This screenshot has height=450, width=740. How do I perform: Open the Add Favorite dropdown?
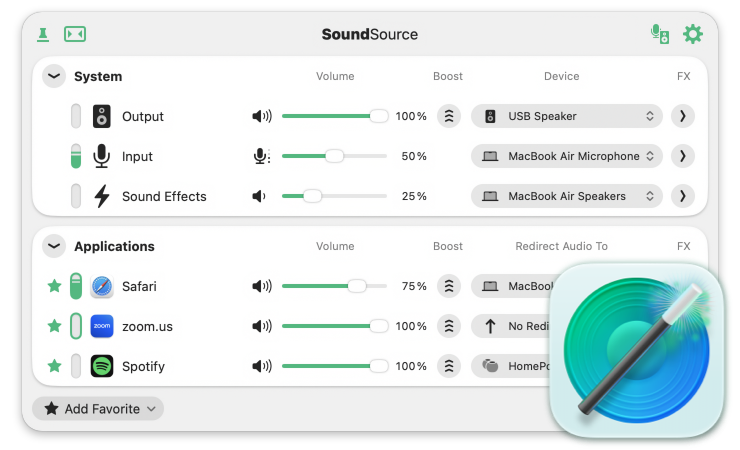click(98, 408)
